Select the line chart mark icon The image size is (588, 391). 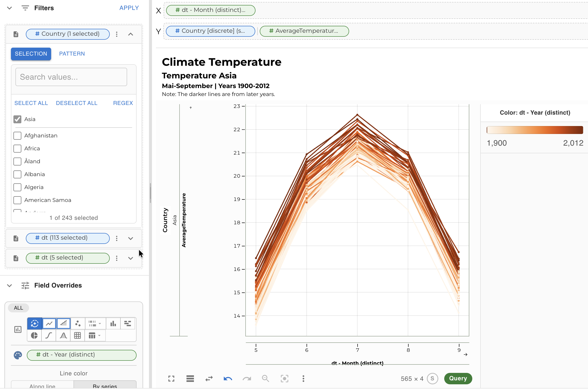(x=49, y=324)
